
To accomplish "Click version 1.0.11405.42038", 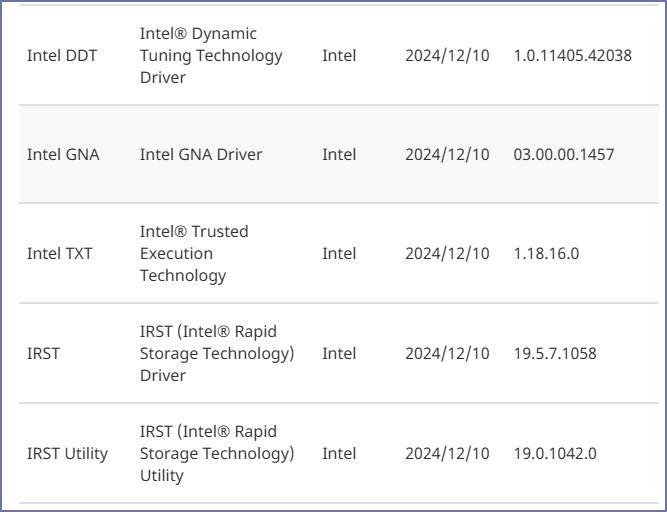I will click(572, 55).
